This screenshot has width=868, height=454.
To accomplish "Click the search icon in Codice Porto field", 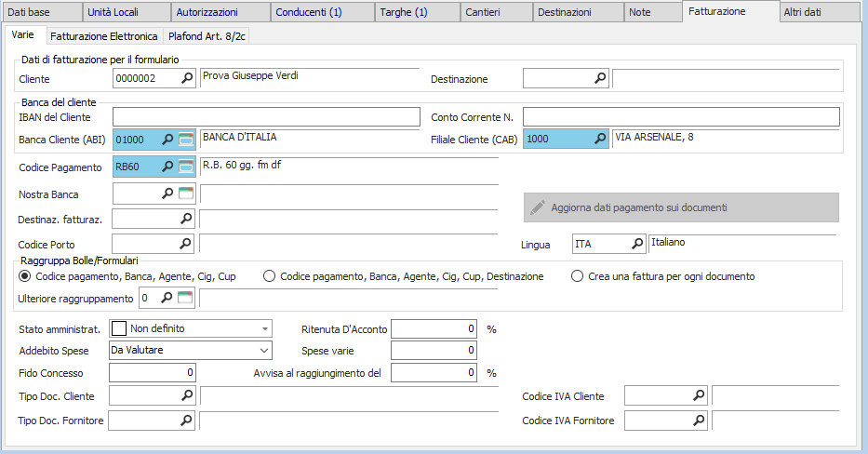I will tap(186, 244).
